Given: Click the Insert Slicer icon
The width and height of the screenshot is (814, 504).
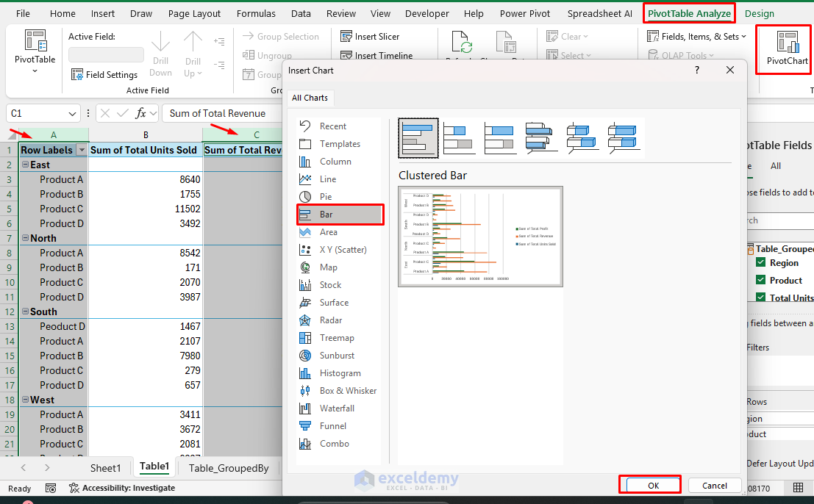Looking at the screenshot, I should pos(346,36).
